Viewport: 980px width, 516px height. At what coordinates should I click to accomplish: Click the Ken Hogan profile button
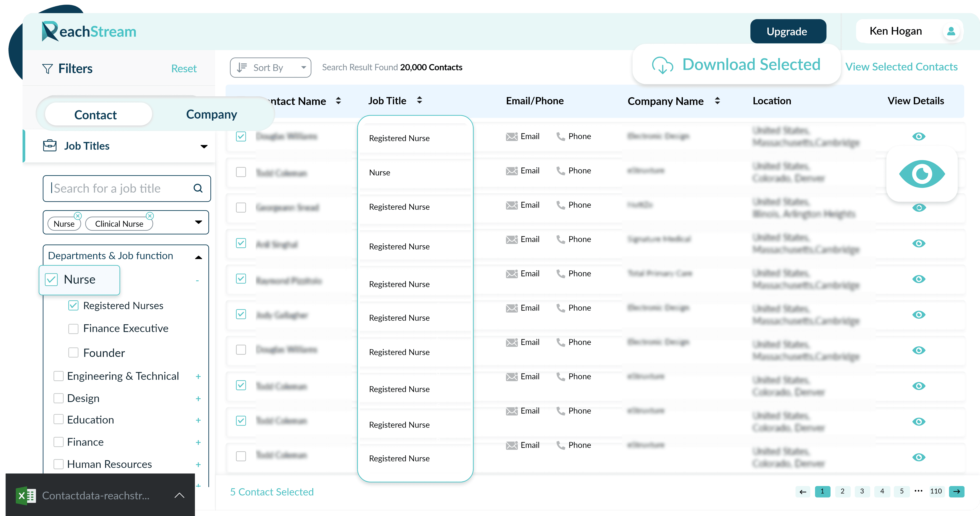coord(909,31)
